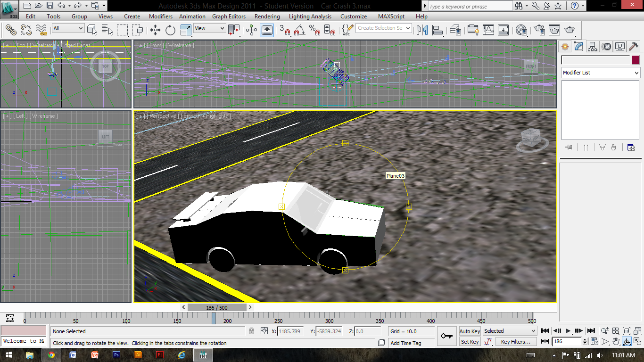The height and width of the screenshot is (362, 644).
Task: Toggle the Selection Lock padlock
Action: pyautogui.click(x=252, y=331)
